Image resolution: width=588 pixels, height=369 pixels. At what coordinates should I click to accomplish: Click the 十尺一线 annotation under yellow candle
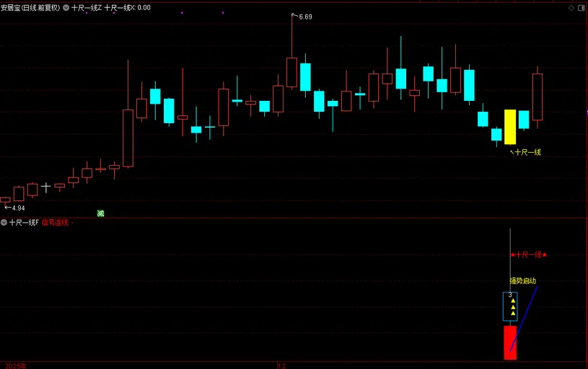tap(527, 152)
